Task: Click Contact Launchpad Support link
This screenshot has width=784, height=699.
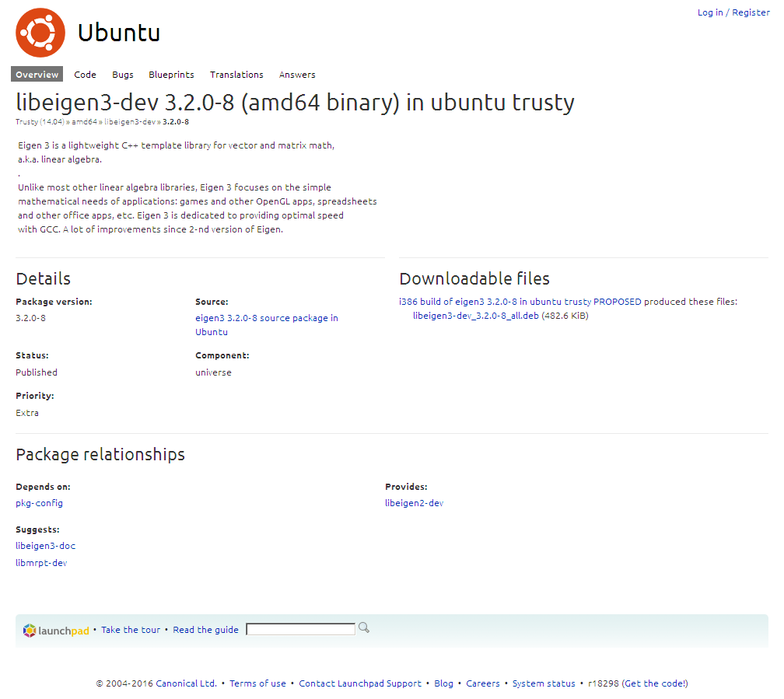Action: tap(360, 683)
